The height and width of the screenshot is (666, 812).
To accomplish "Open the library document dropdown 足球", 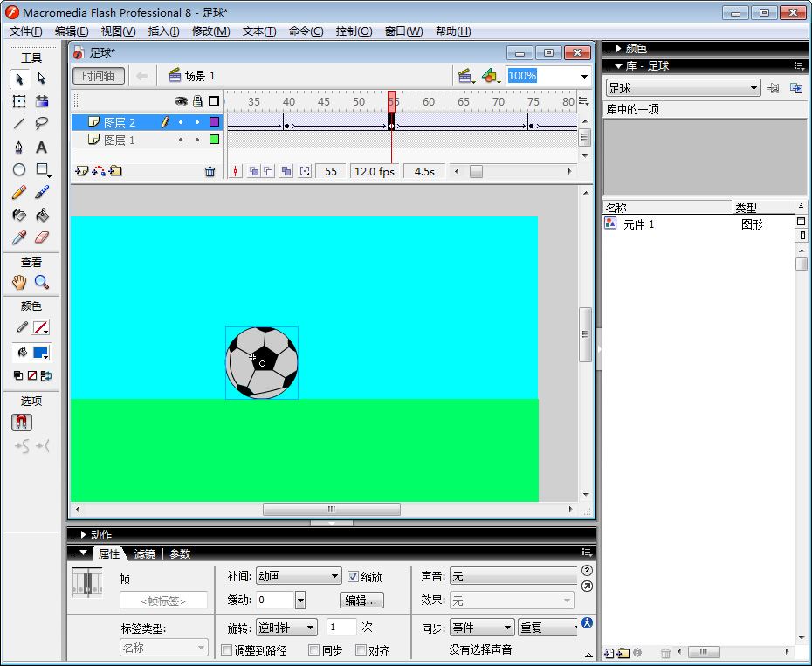I will pos(683,88).
